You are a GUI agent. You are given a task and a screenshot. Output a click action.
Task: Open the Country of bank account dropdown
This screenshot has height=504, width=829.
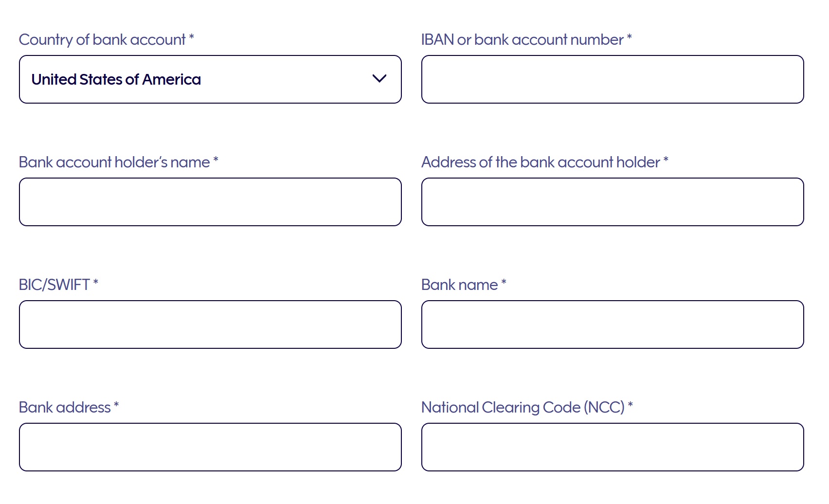210,79
